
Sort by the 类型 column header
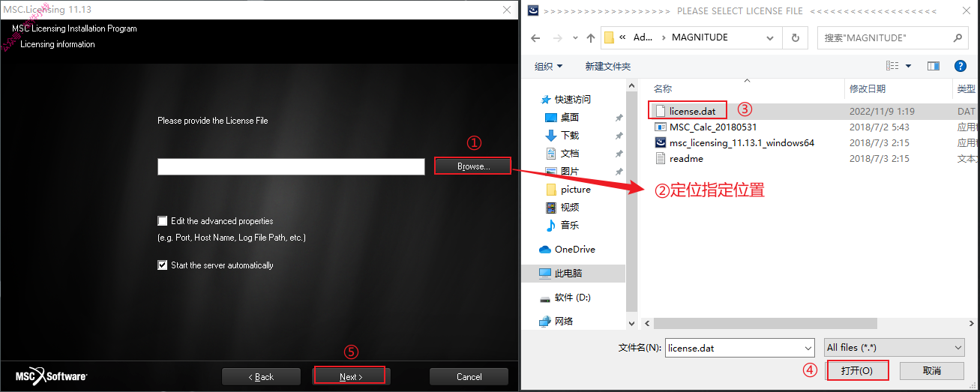pos(965,88)
